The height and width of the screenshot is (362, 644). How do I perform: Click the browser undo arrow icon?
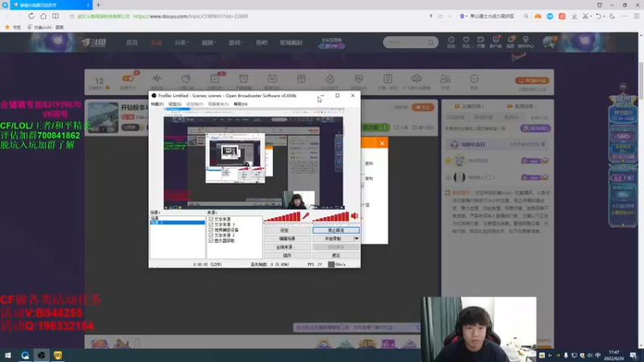click(598, 16)
